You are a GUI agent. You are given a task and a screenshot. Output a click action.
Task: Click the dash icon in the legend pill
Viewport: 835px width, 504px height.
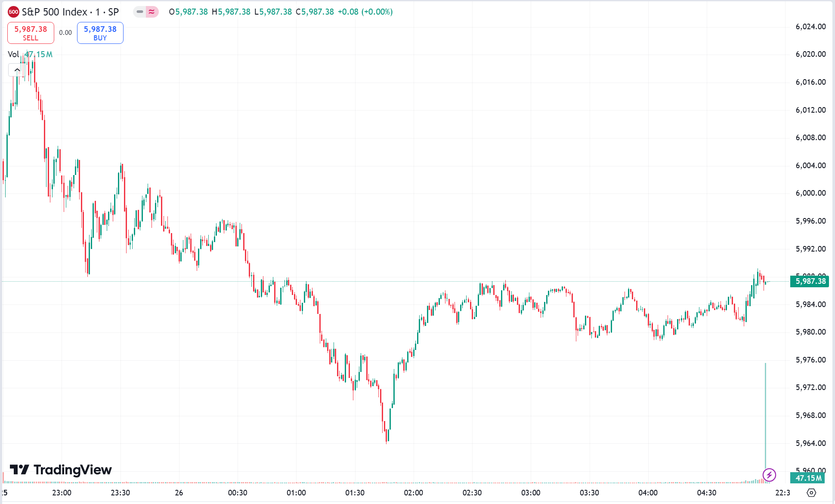pyautogui.click(x=139, y=12)
